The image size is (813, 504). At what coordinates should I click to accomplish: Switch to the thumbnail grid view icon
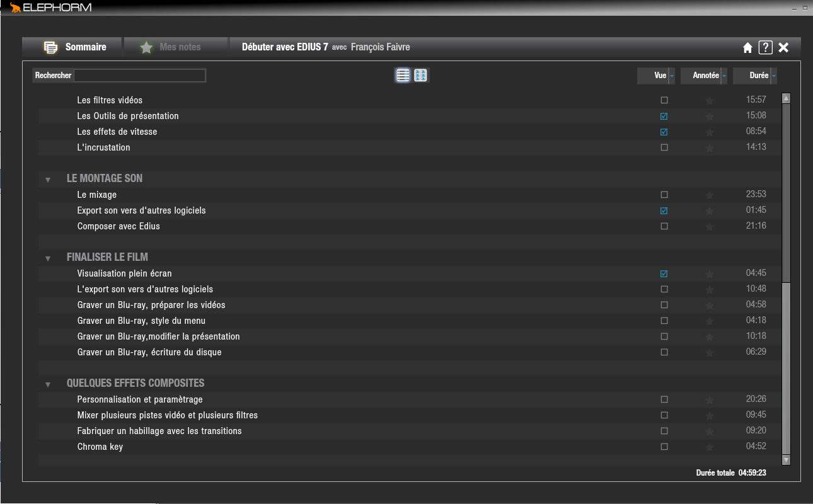[421, 76]
